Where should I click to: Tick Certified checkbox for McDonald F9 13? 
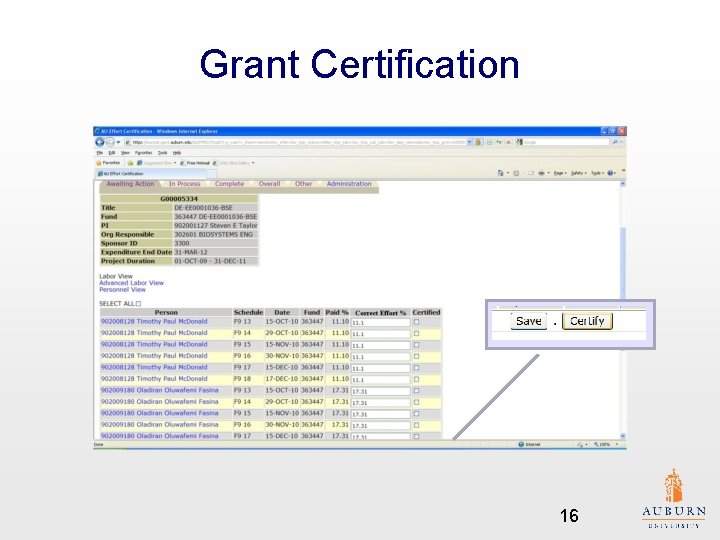(416, 322)
